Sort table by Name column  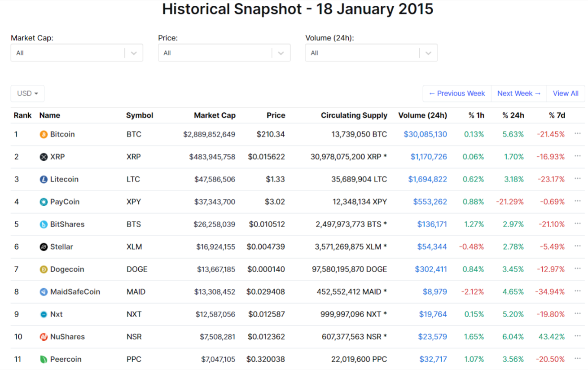50,115
